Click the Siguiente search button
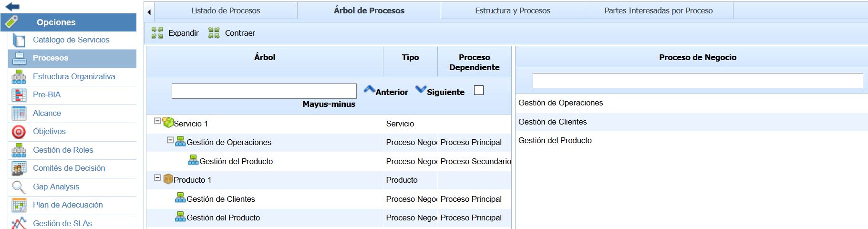Image resolution: width=868 pixels, height=229 pixels. click(440, 91)
